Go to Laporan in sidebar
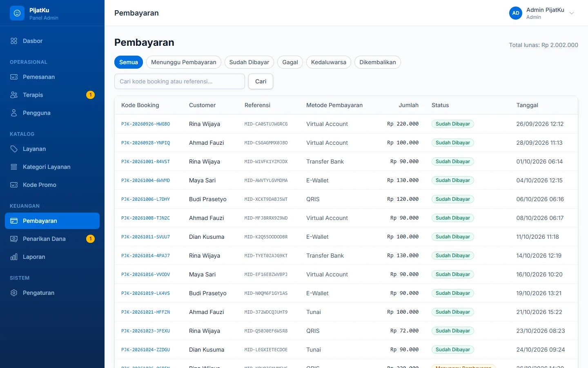588x368 pixels. pos(52,257)
